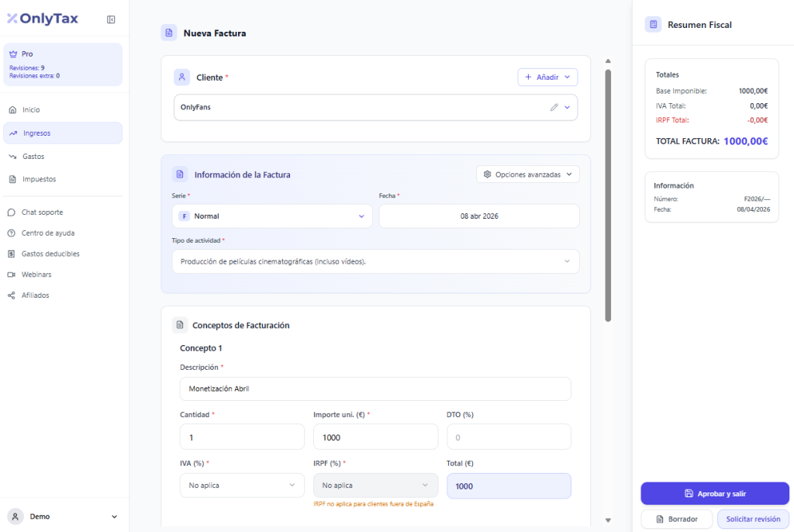Open the IVA percentage dropdown
Screen dimensions: 794x532
click(x=242, y=485)
